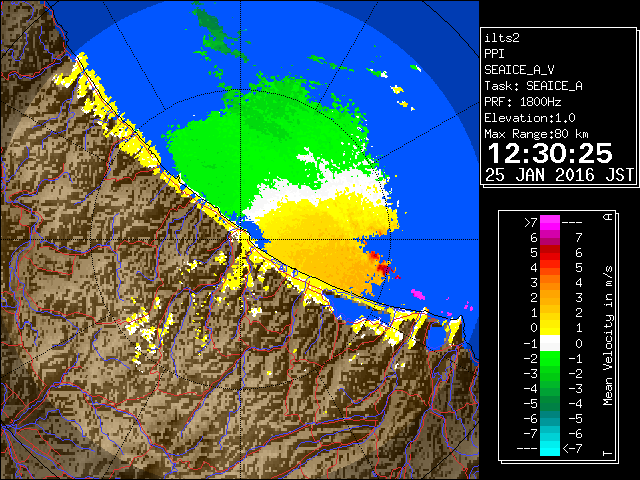Pick the magenta swatch at the legend top
Image resolution: width=640 pixels, height=480 pixels.
click(x=549, y=222)
